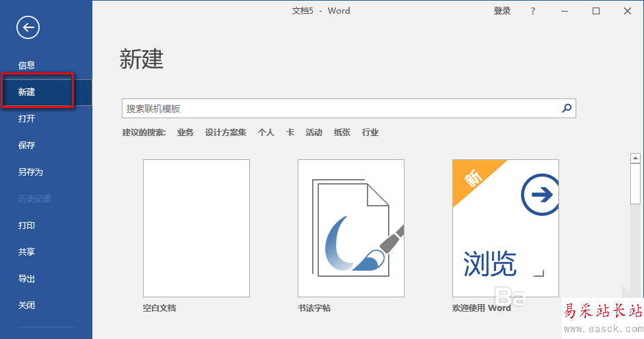The width and height of the screenshot is (644, 339).
Task: Minimize the Word window
Action: pos(565,11)
